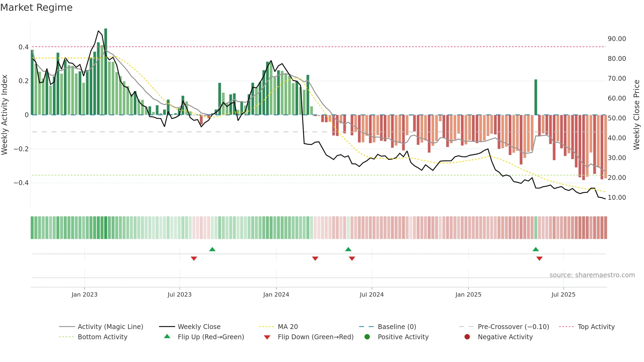
Task: Click the 0.4 activity axis tick
Action: 24,47
